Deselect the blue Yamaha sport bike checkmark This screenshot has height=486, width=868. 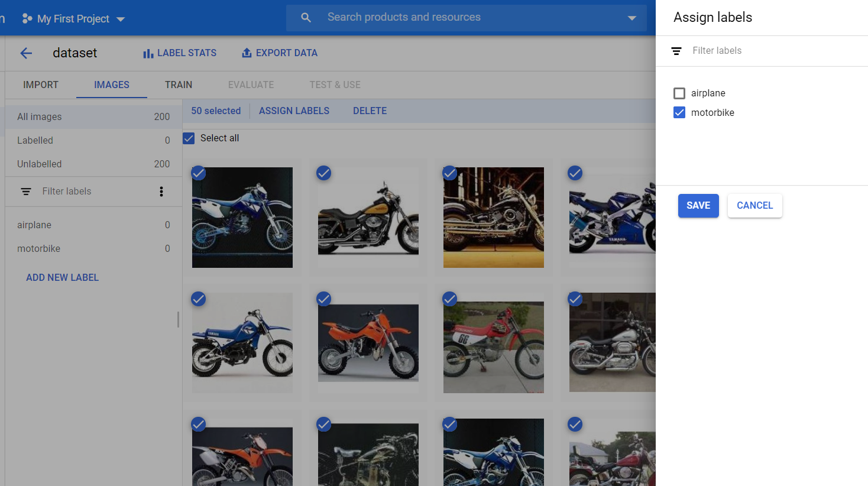pyautogui.click(x=575, y=173)
